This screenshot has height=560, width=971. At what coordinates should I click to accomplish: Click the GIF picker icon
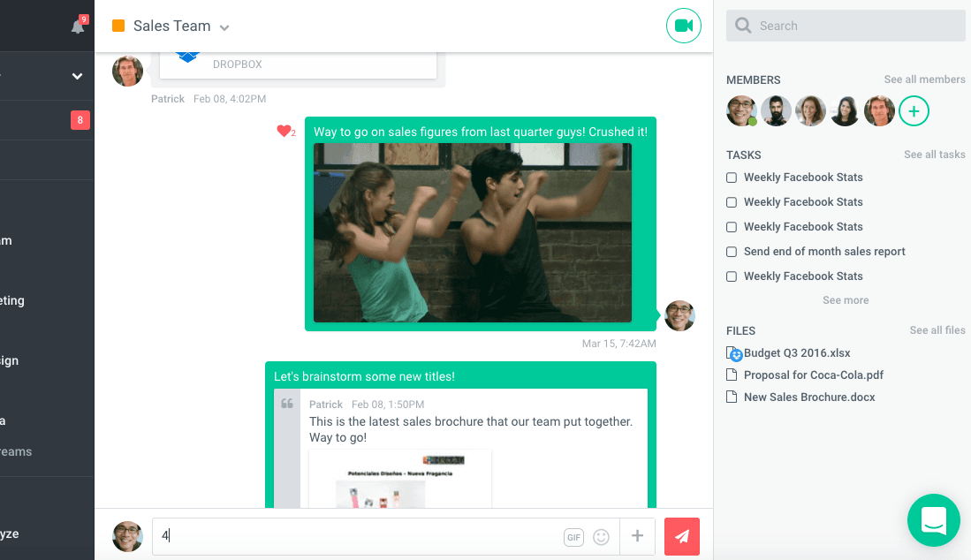[573, 537]
